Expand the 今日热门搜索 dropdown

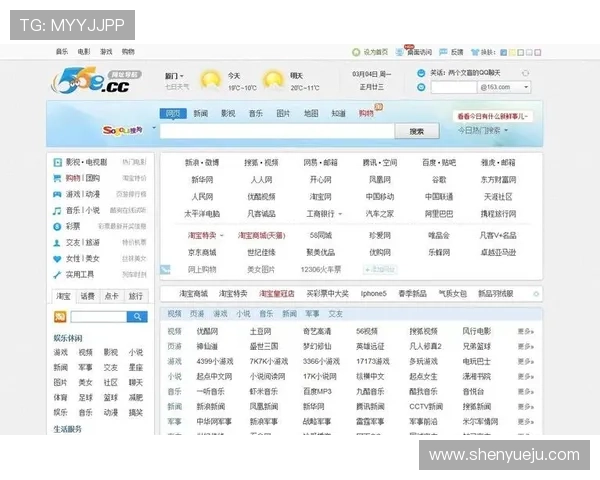click(483, 131)
